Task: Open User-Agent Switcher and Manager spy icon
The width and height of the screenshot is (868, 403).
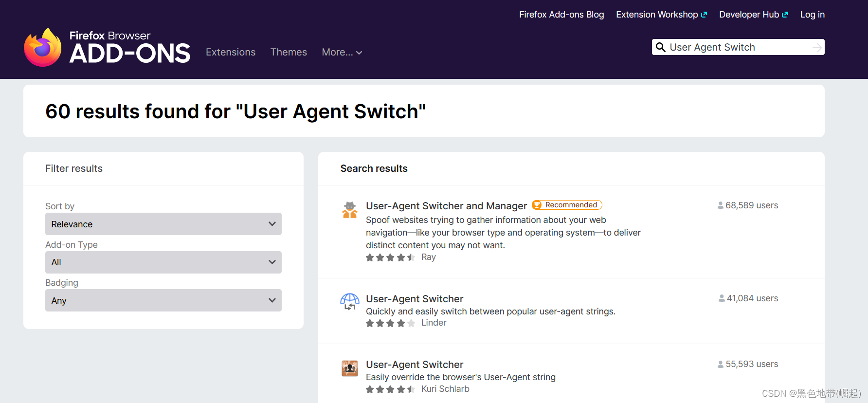Action: [x=350, y=210]
